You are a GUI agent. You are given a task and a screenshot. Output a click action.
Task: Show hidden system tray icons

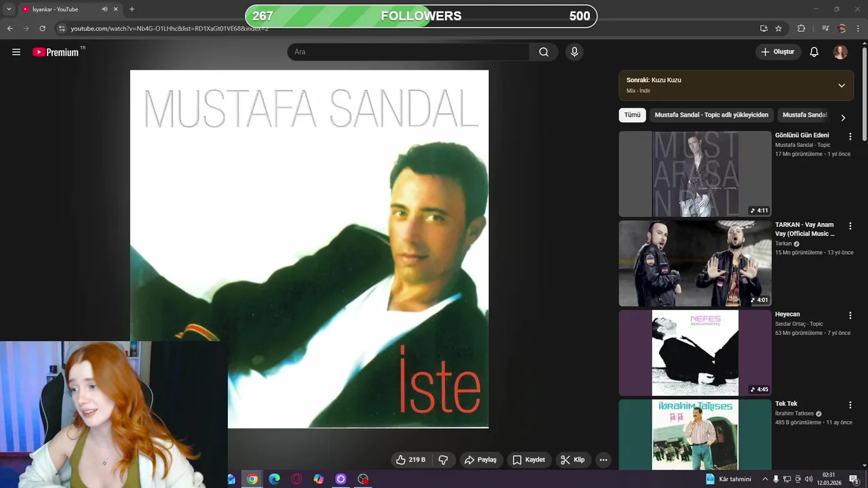click(x=765, y=479)
